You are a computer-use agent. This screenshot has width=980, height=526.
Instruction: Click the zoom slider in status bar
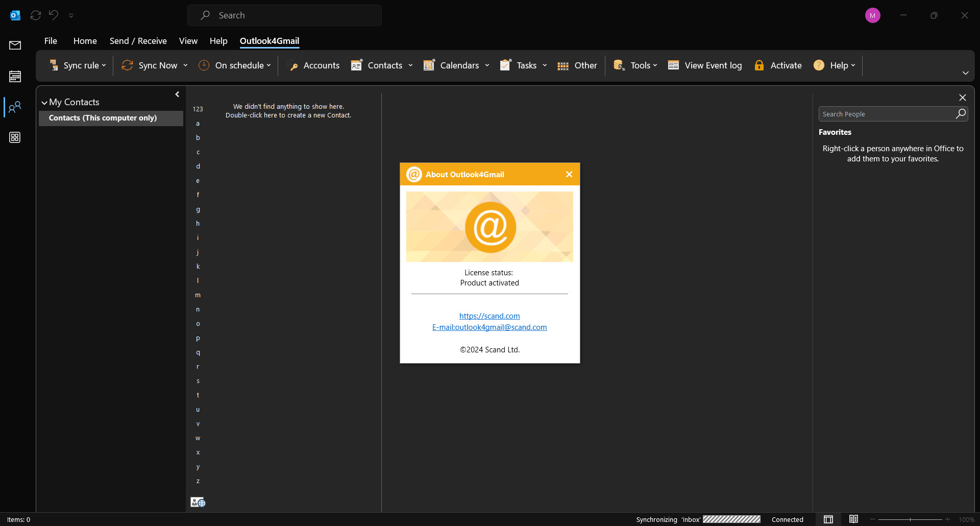pos(910,519)
